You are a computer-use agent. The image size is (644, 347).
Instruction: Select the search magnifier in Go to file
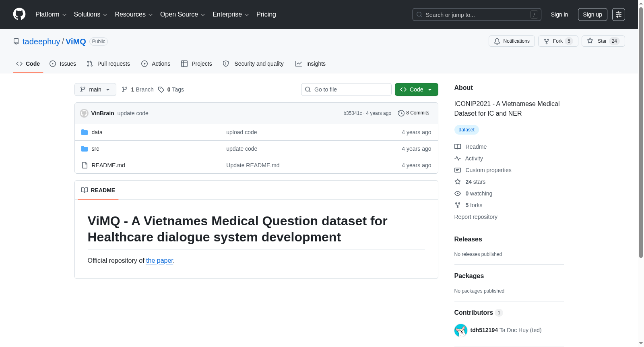pyautogui.click(x=308, y=89)
